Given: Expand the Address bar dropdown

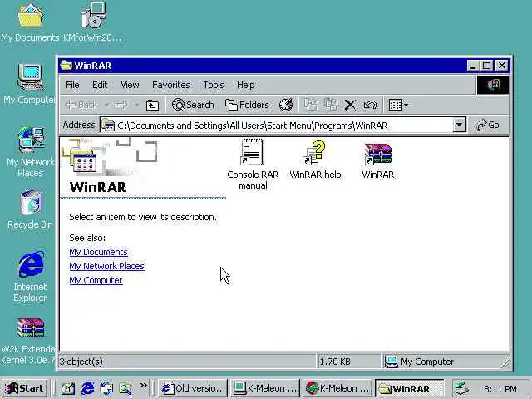Looking at the screenshot, I should pyautogui.click(x=459, y=125).
